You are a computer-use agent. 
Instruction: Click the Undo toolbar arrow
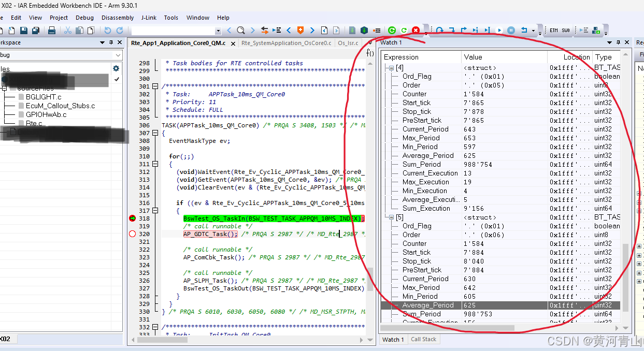108,31
